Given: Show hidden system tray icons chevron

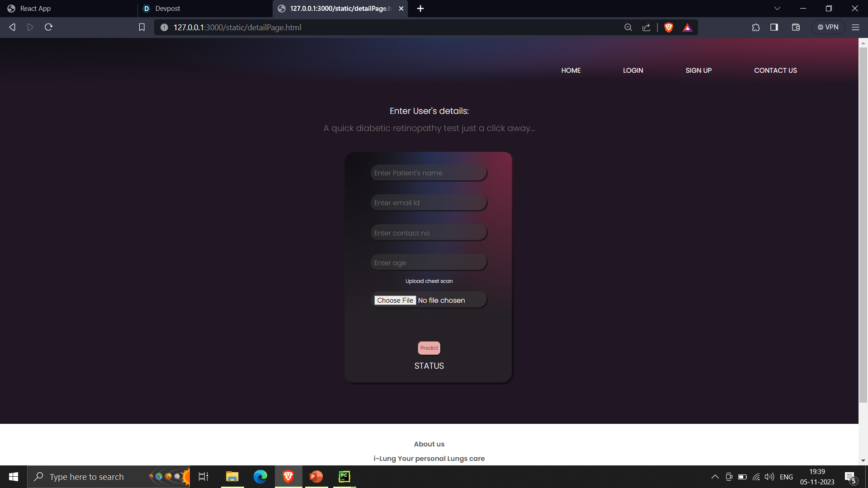Looking at the screenshot, I should tap(715, 477).
